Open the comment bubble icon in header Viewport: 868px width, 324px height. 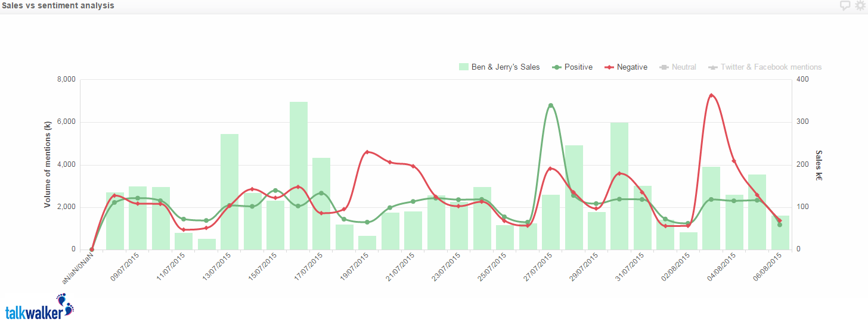[845, 5]
